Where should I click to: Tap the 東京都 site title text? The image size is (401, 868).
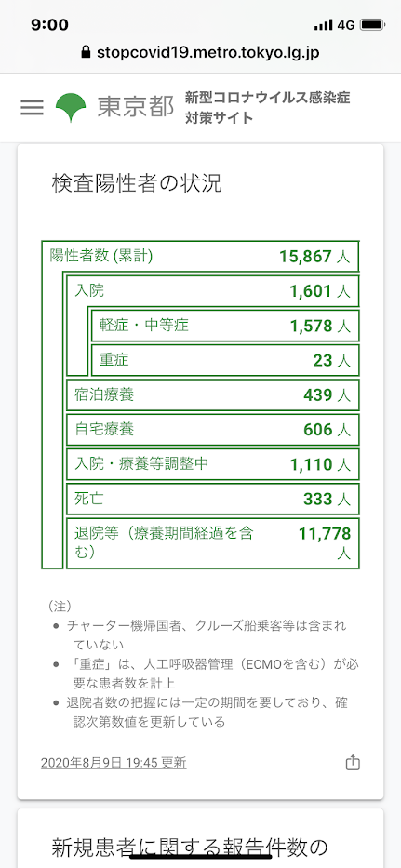point(136,107)
